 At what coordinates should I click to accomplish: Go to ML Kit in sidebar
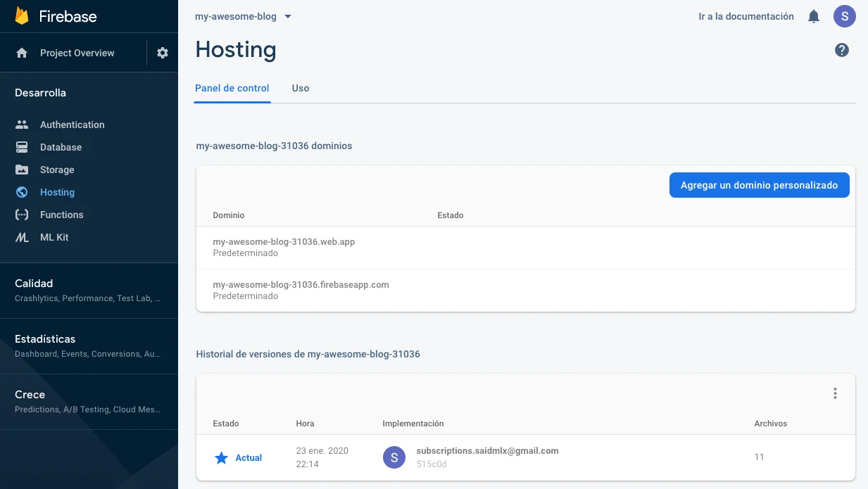click(54, 237)
